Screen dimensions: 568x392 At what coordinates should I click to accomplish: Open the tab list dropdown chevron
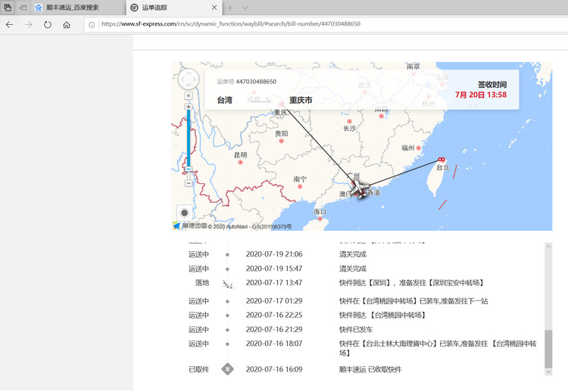tap(245, 8)
